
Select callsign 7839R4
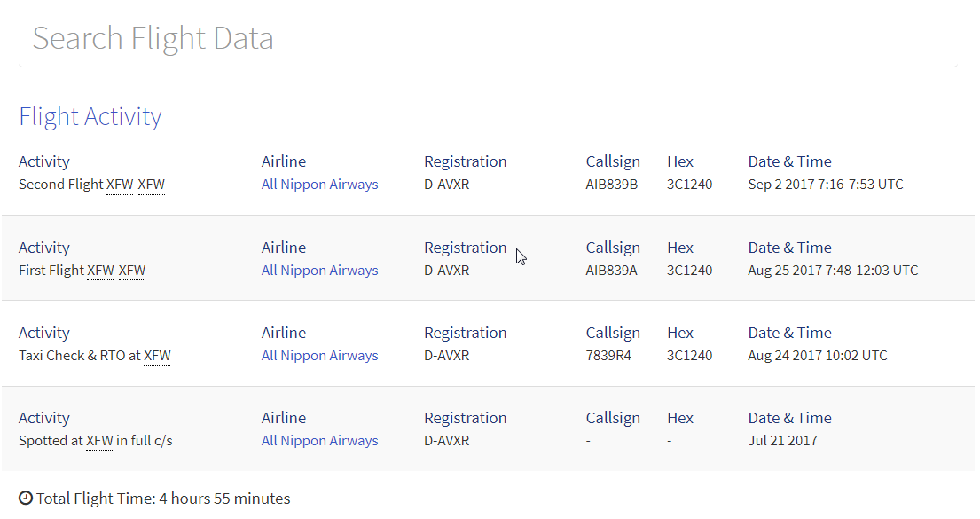(x=609, y=356)
